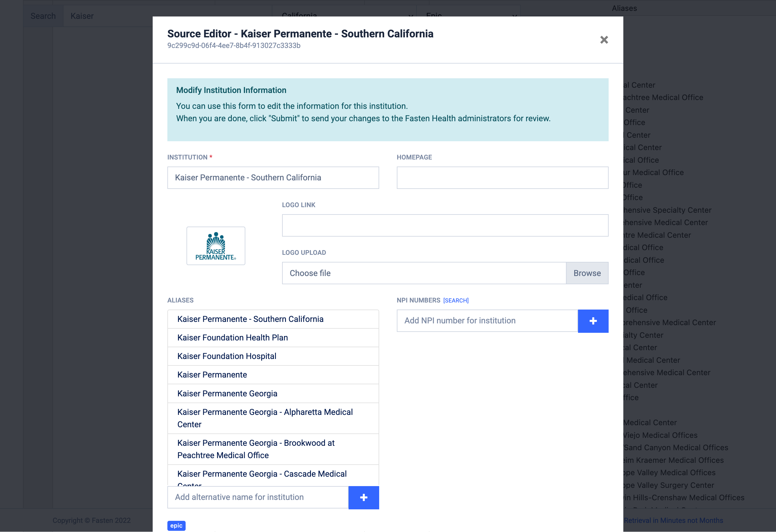Click the Homepage input field
The height and width of the screenshot is (532, 776).
502,178
